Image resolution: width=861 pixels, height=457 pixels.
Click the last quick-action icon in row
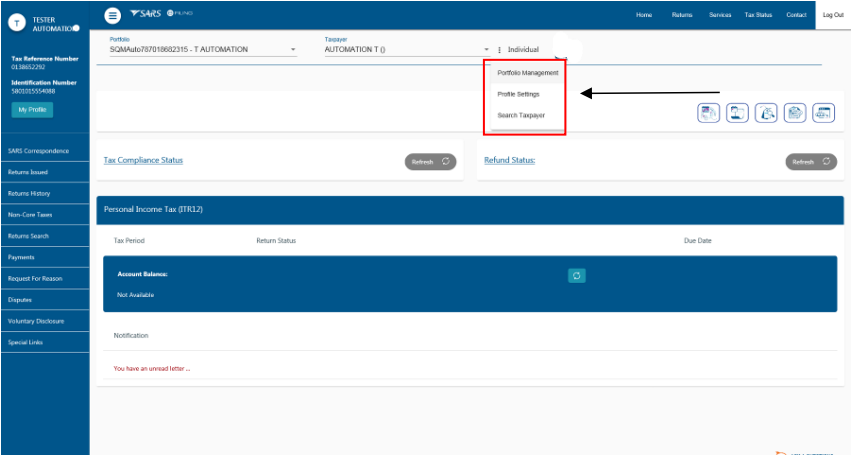click(x=823, y=113)
